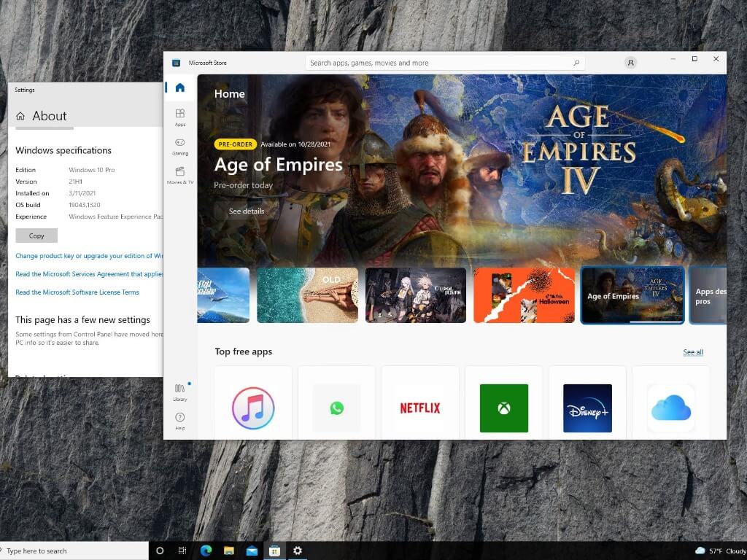Viewport: 747px width, 560px height.
Task: Open the Xbox app tile
Action: 503,408
